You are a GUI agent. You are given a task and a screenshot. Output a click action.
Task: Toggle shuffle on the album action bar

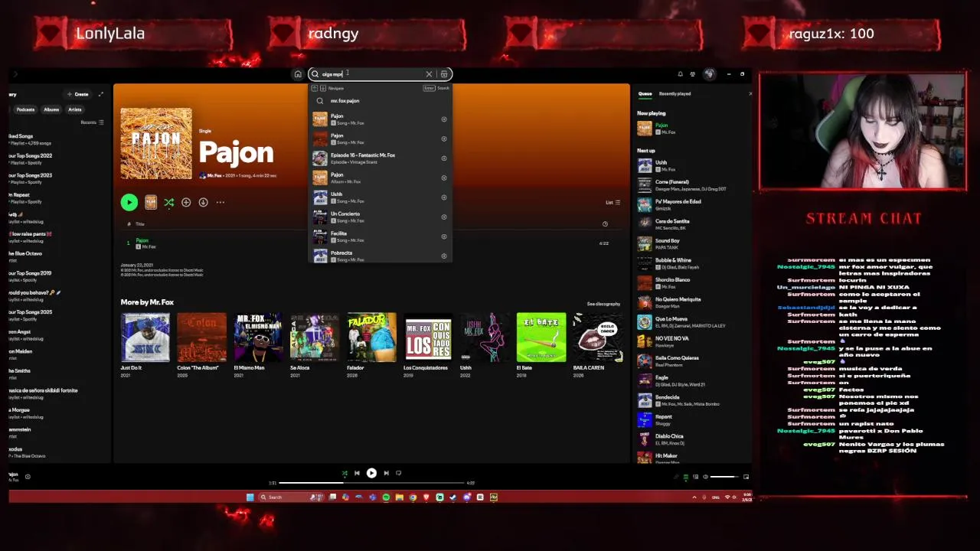tap(168, 202)
